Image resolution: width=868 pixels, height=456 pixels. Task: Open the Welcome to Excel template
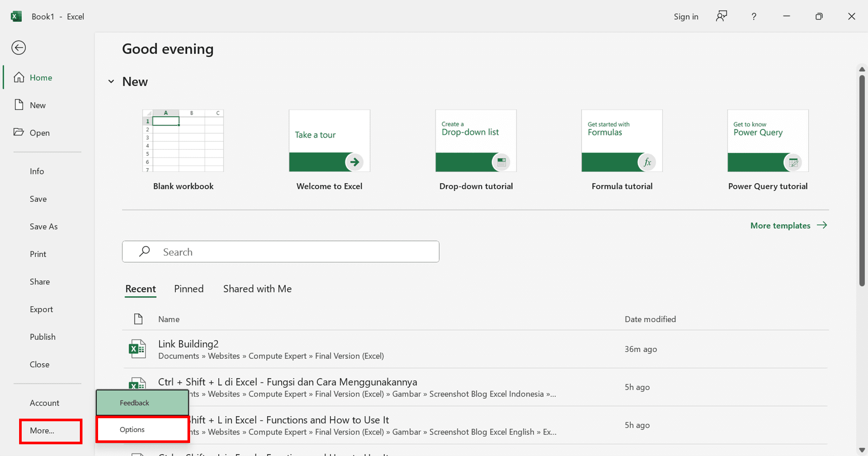pos(329,141)
